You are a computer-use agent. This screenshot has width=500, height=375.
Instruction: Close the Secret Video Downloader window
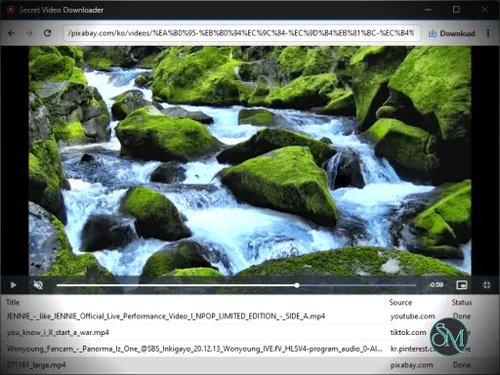click(485, 10)
